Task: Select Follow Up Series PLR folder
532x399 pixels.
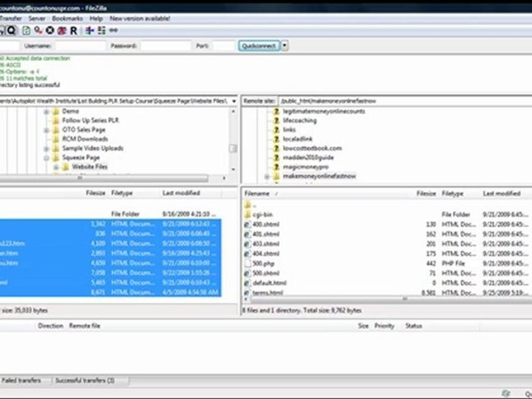Action: tap(90, 120)
